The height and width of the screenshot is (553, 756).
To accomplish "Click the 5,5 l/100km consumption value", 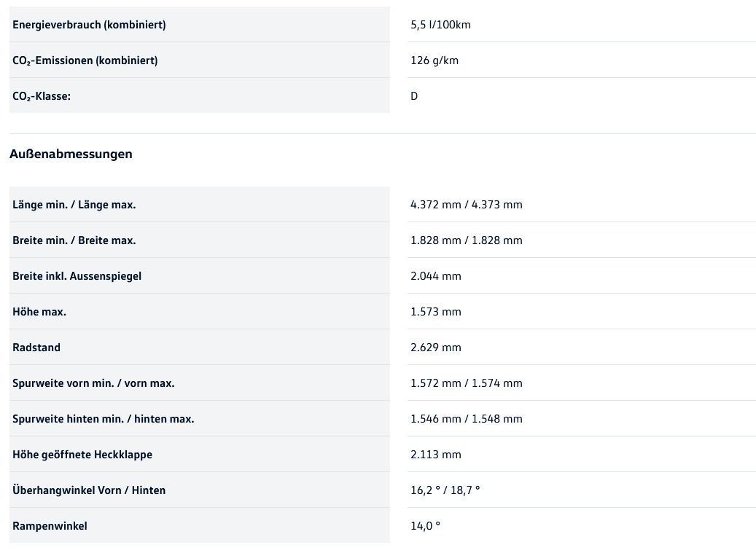I will [440, 25].
